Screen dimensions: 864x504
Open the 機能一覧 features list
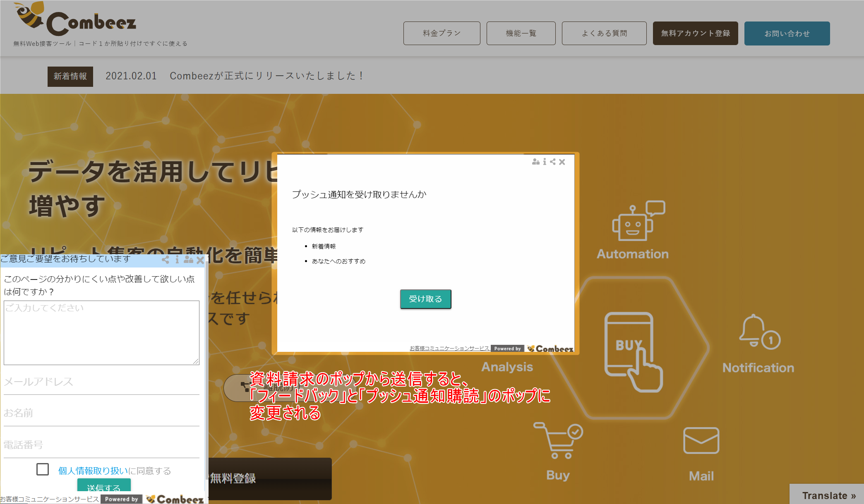click(521, 33)
